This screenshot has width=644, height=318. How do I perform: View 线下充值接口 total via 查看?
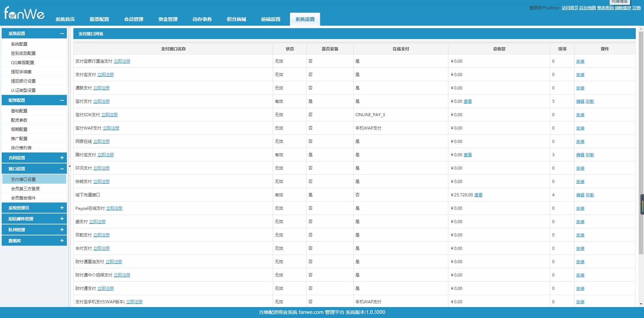[478, 195]
